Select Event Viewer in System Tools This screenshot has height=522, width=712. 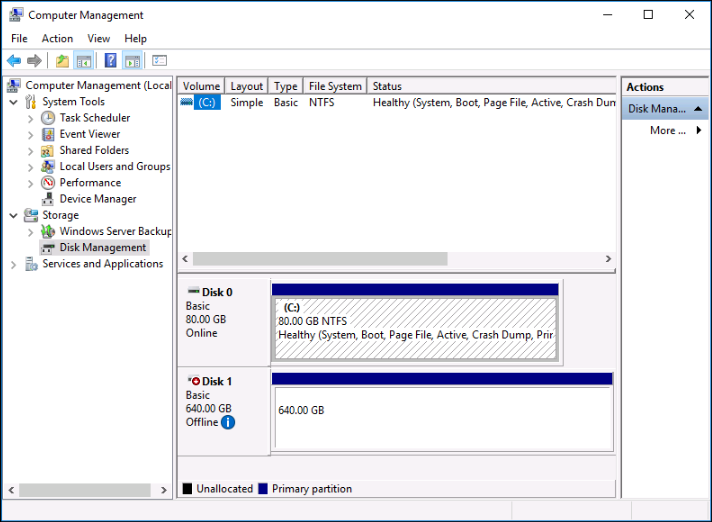(89, 134)
